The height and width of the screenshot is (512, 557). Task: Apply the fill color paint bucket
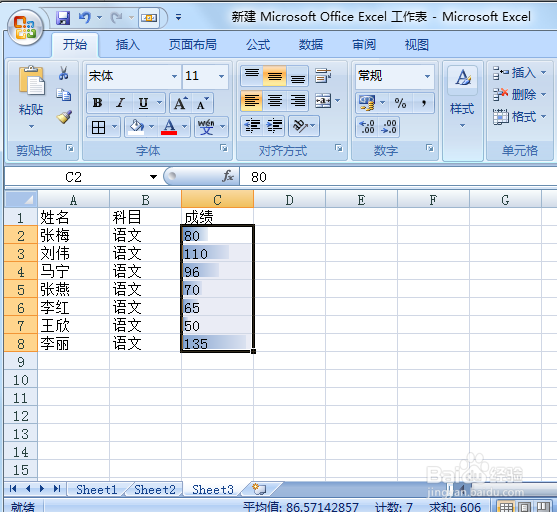point(137,127)
